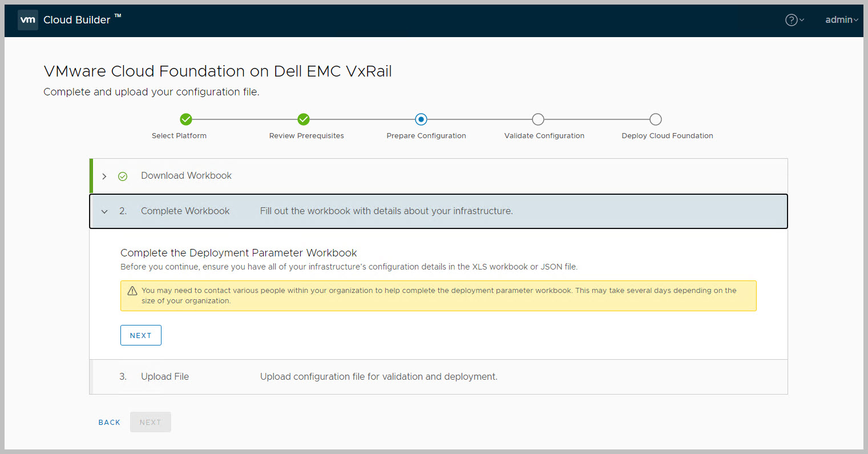Click the Select Platform completed step circle
Image resolution: width=868 pixels, height=454 pixels.
tap(185, 119)
